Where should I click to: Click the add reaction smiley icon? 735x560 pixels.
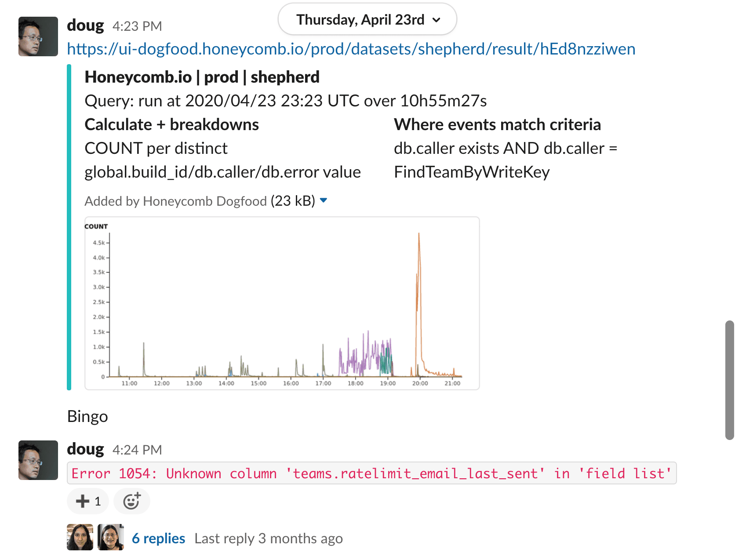[131, 501]
